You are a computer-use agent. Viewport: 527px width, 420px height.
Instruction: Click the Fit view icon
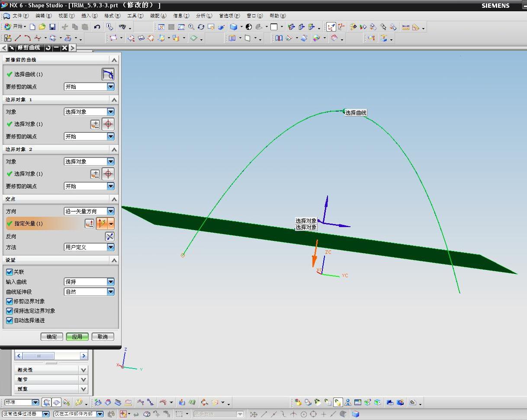coord(161,27)
